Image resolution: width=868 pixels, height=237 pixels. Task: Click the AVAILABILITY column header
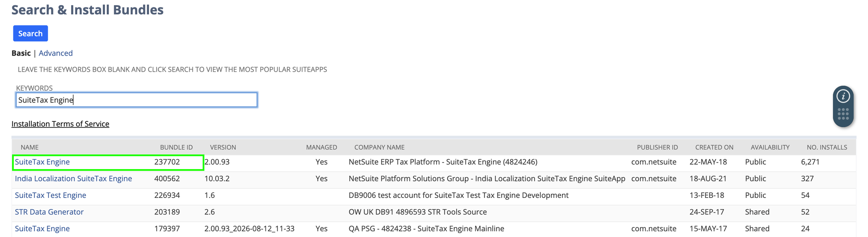pyautogui.click(x=770, y=147)
